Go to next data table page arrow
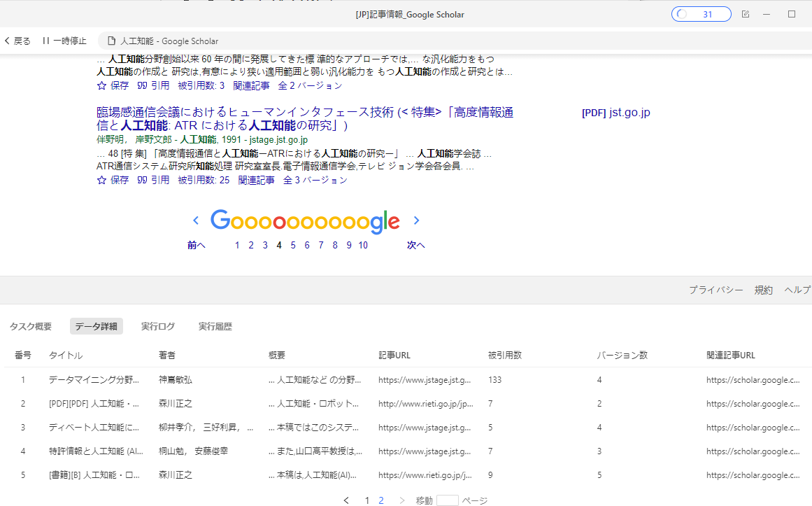 pyautogui.click(x=402, y=500)
